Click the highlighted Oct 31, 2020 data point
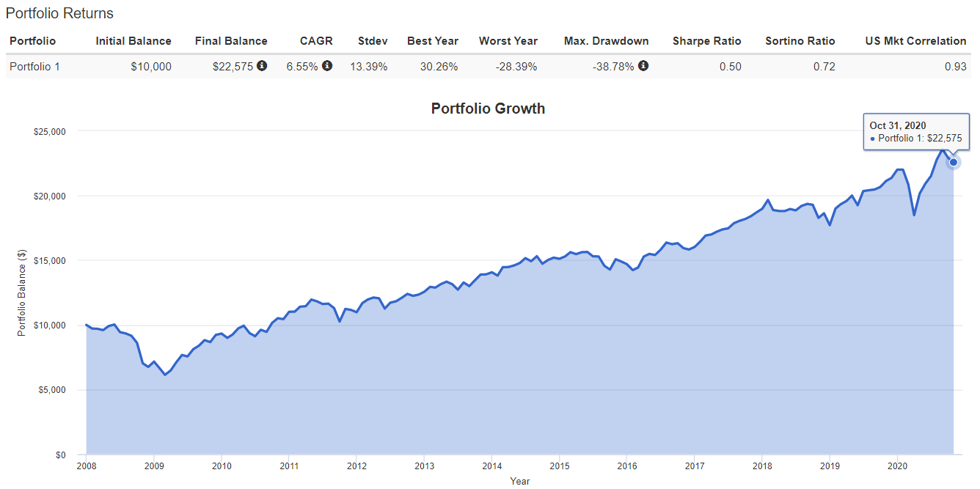 click(953, 162)
